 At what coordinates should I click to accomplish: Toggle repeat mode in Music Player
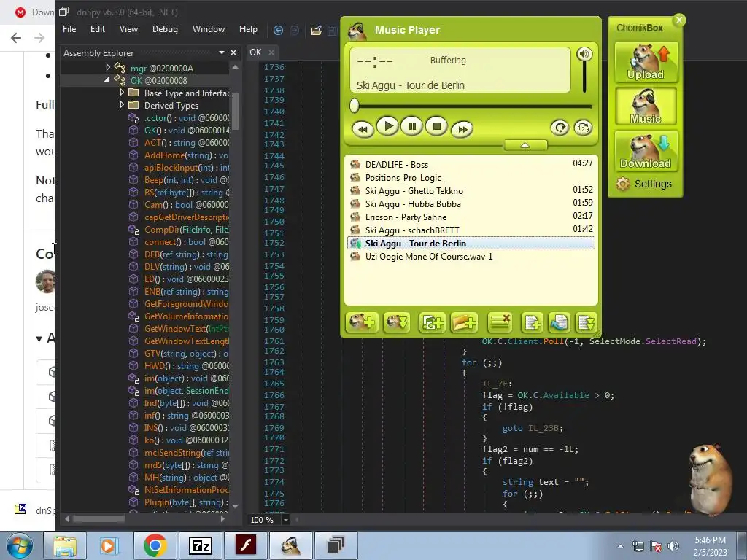[x=560, y=128]
